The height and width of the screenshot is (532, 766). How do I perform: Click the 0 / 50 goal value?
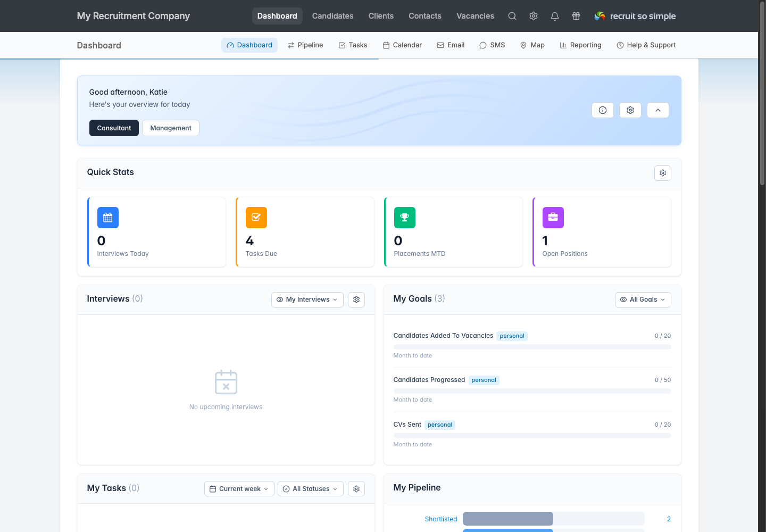[663, 380]
